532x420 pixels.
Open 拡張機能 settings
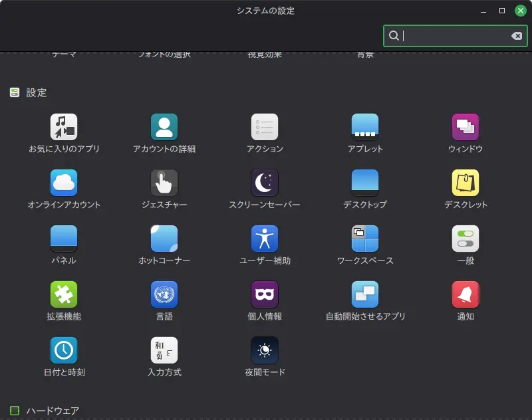63,295
